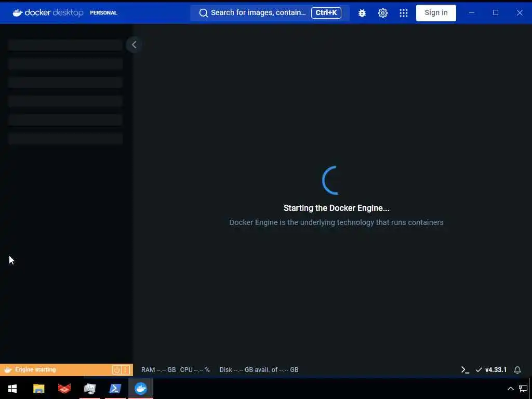Screen dimensions: 532x399
Task: Click the Disk availability readout
Action: pos(259,370)
